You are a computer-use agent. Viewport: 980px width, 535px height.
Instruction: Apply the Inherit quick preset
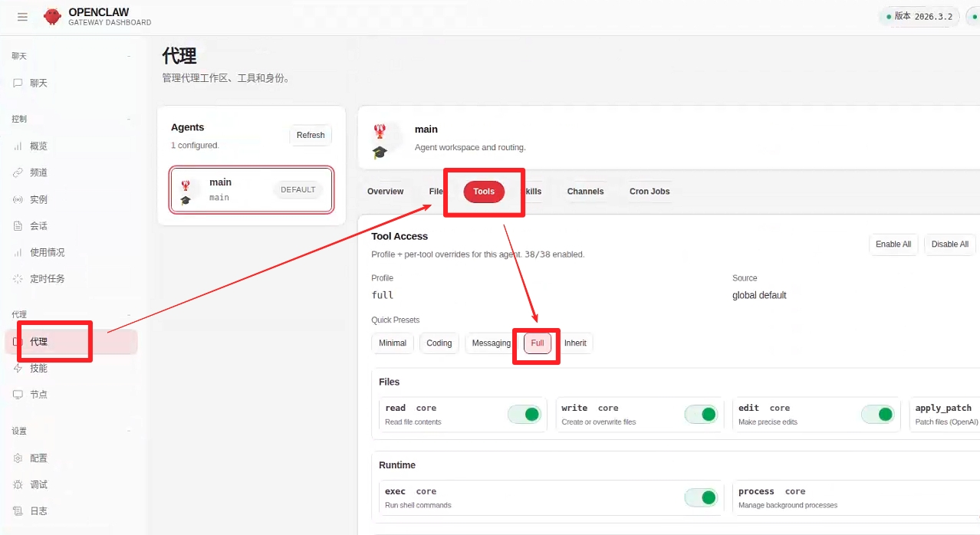click(575, 343)
